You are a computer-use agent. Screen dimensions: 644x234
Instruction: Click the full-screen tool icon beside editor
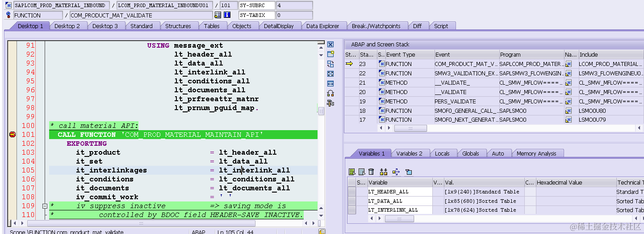[x=330, y=74]
